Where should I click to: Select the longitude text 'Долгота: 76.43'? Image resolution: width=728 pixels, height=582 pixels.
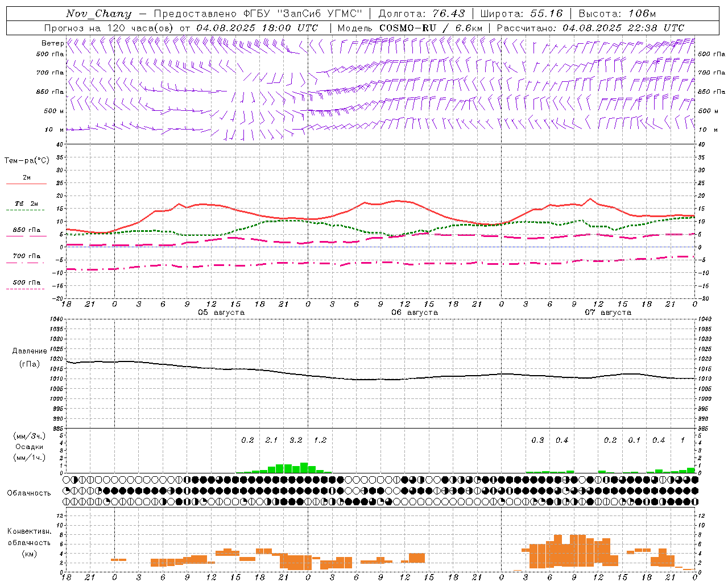[421, 14]
